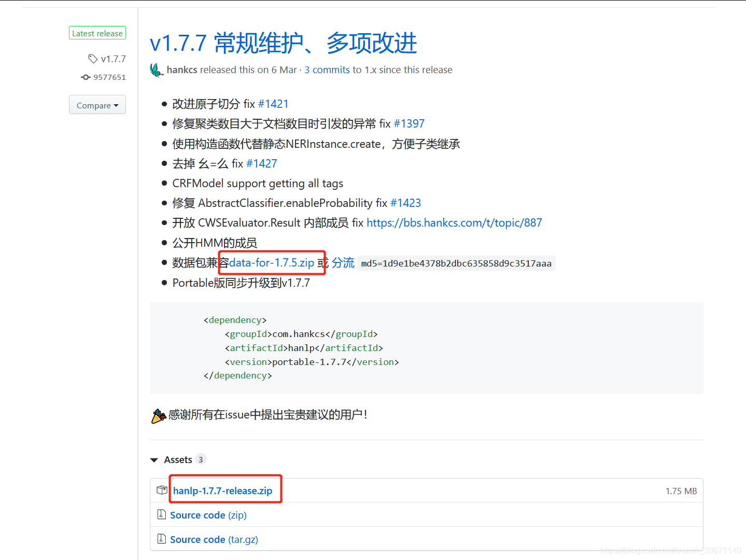Click the text '公开HMM的成员'
This screenshot has width=746, height=560.
click(215, 243)
